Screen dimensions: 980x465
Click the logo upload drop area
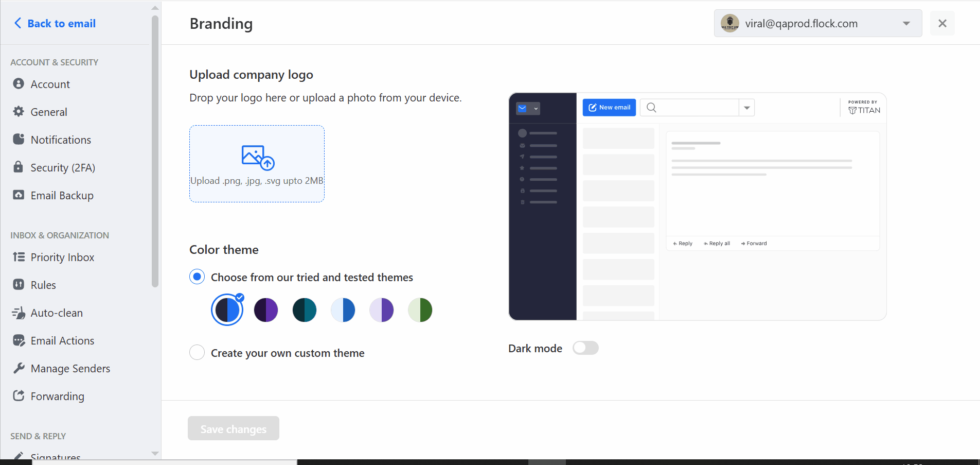click(257, 164)
